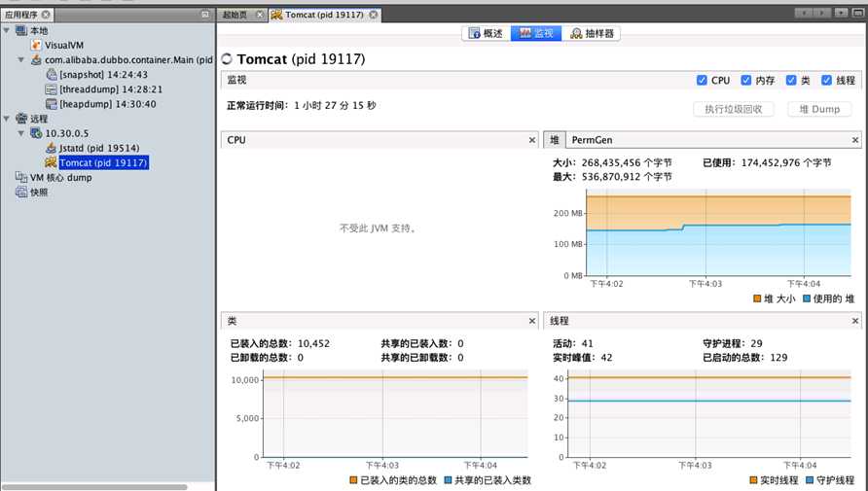
Task: Click the dubbo container Main application icon
Action: [36, 59]
